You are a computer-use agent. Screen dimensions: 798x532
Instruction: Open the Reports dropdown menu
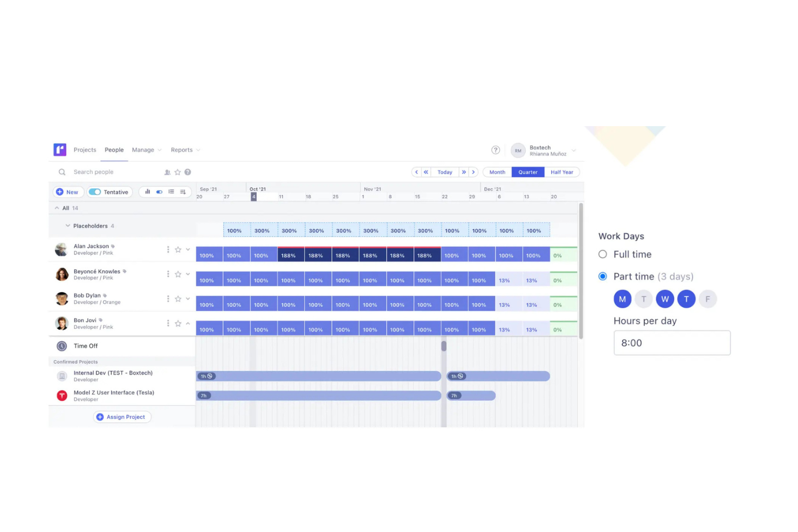(x=185, y=150)
